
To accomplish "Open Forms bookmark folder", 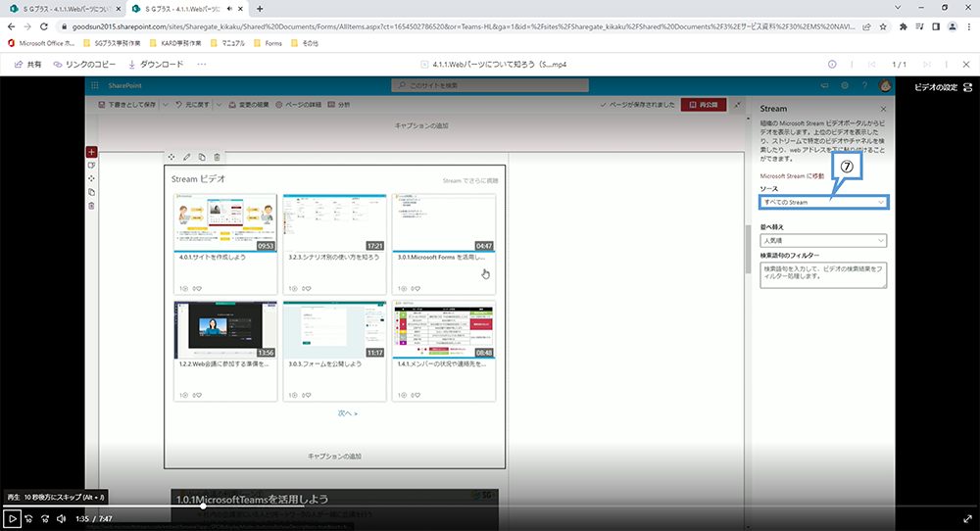I will pyautogui.click(x=269, y=43).
